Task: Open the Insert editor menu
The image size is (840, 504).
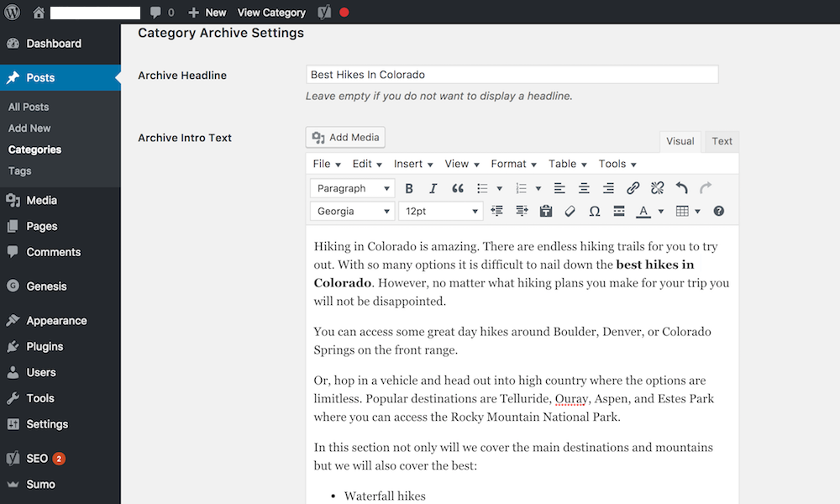Action: (x=413, y=164)
